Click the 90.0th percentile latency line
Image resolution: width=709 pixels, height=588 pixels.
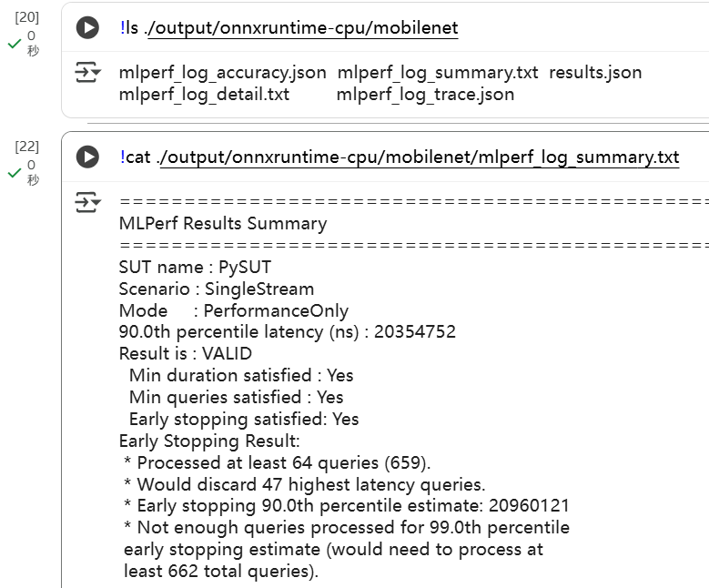coord(287,332)
